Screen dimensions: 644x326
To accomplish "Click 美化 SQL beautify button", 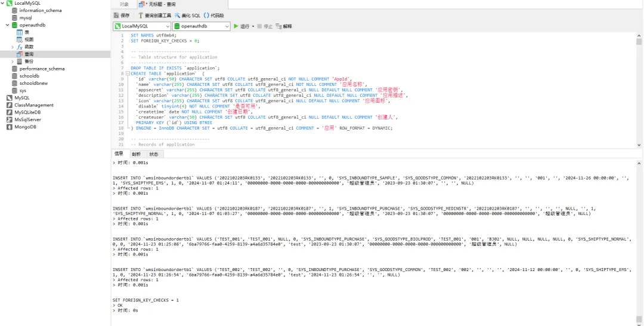I will point(187,16).
